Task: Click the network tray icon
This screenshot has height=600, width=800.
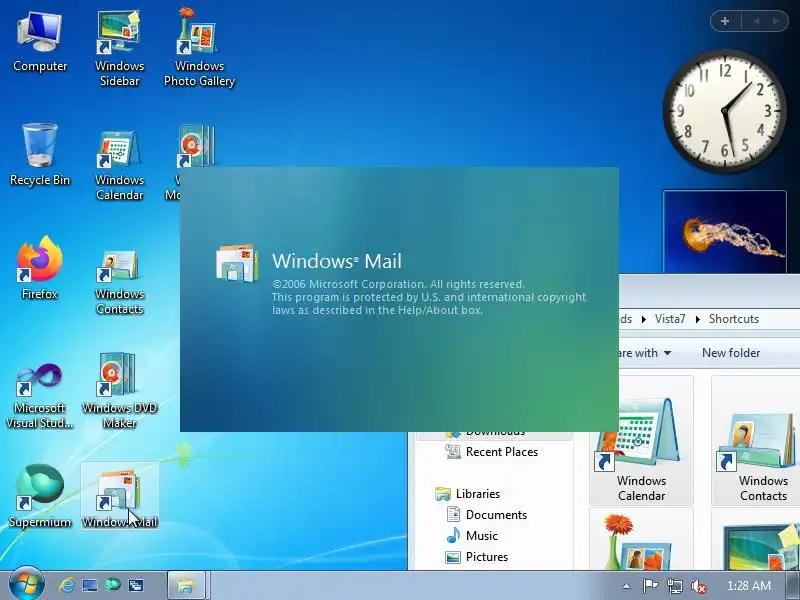Action: tap(674, 586)
